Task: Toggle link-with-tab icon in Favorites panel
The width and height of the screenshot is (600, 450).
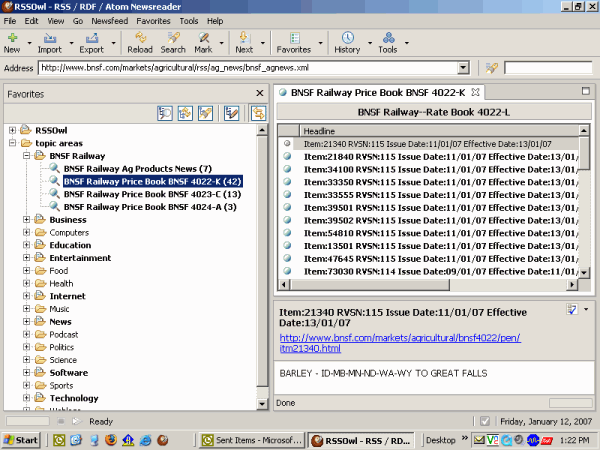Action: pyautogui.click(x=258, y=113)
